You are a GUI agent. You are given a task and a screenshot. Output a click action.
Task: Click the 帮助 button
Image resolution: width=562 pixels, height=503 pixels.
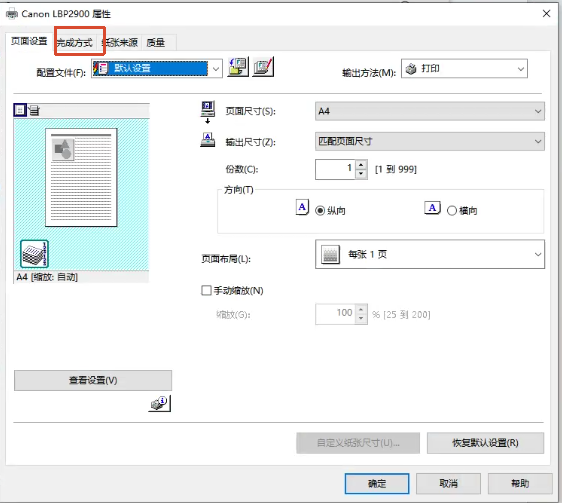click(x=520, y=484)
